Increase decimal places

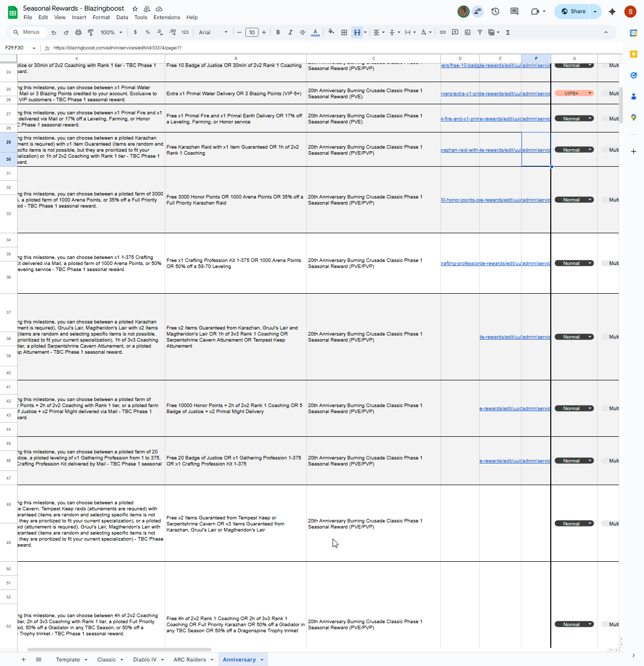tap(172, 32)
